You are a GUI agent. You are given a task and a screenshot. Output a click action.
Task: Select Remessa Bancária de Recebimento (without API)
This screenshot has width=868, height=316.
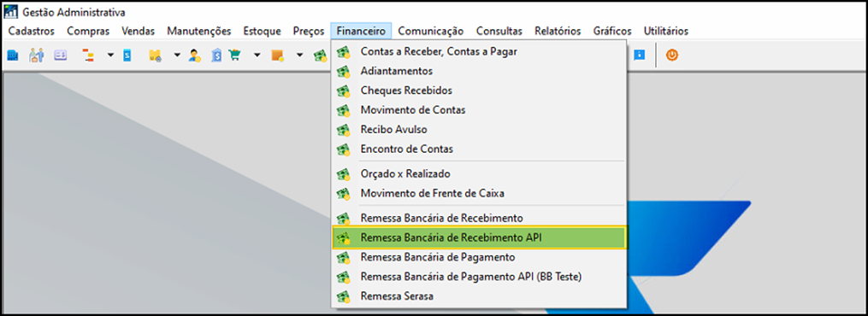(479, 219)
